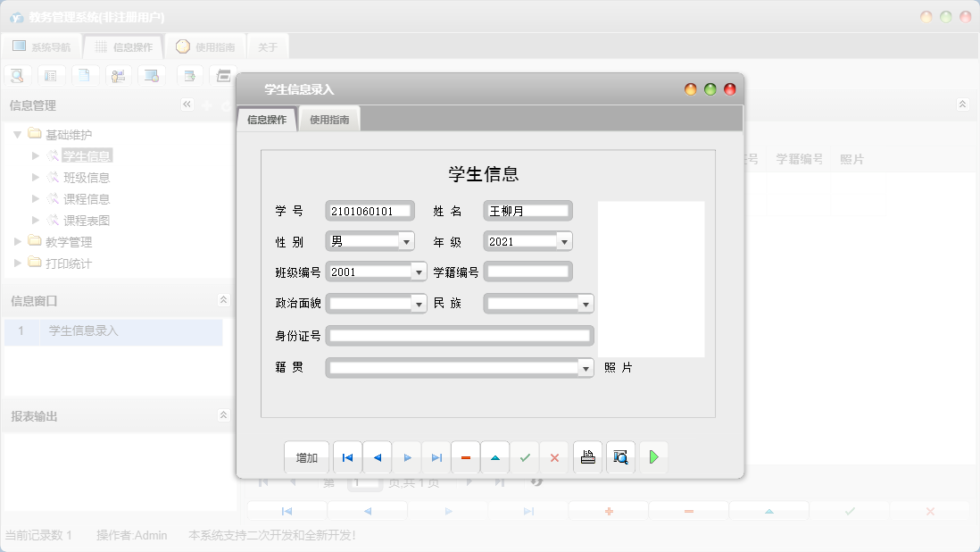This screenshot has height=552, width=980.
Task: Click the green run arrow in the dialog
Action: [x=652, y=456]
